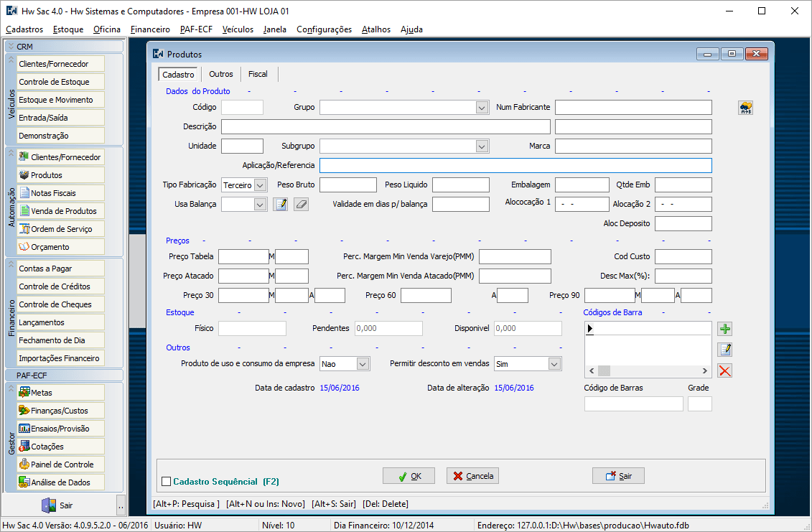
Task: Open Orçamento in the sidebar
Action: pos(60,247)
